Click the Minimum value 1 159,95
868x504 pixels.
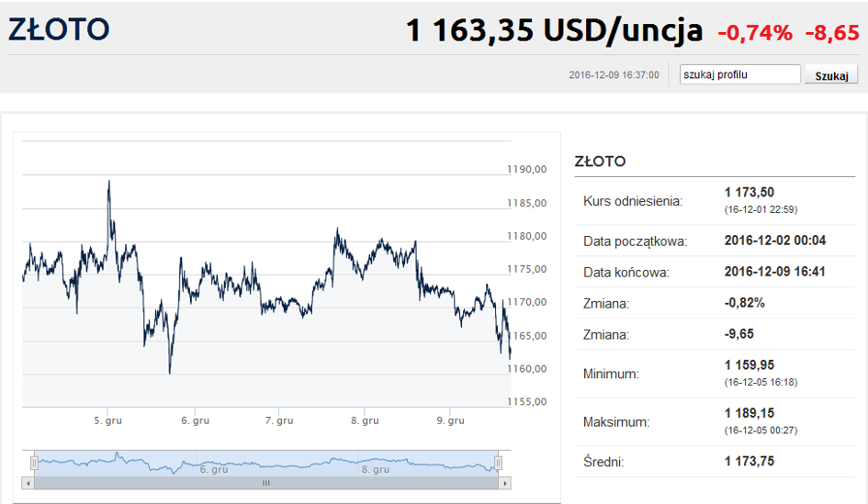[750, 365]
